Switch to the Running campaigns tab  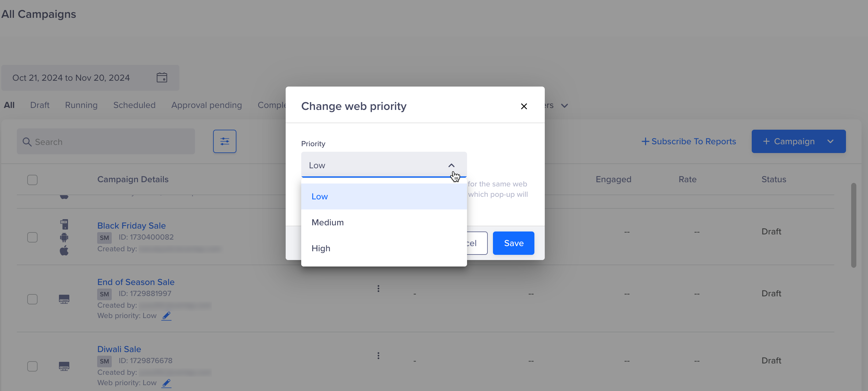pos(81,105)
